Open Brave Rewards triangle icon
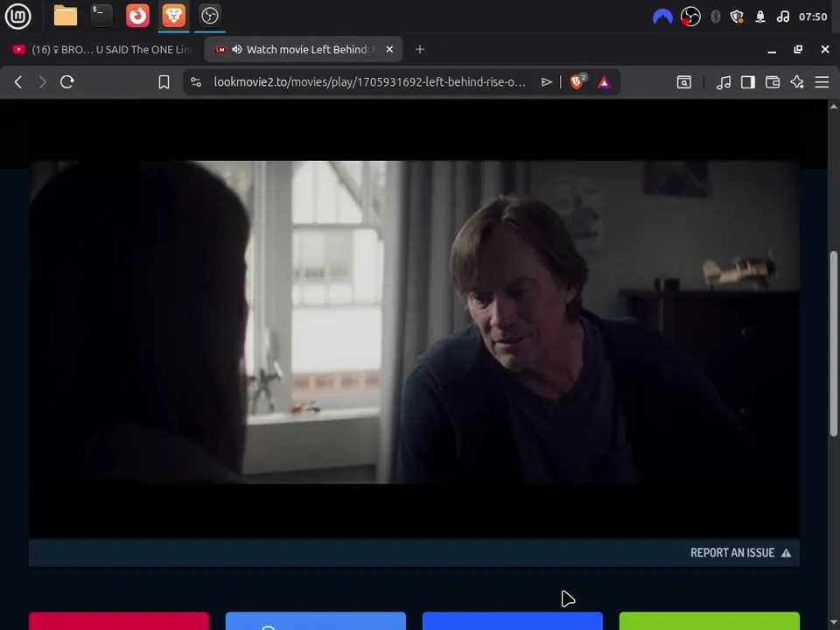This screenshot has height=630, width=840. 604,82
